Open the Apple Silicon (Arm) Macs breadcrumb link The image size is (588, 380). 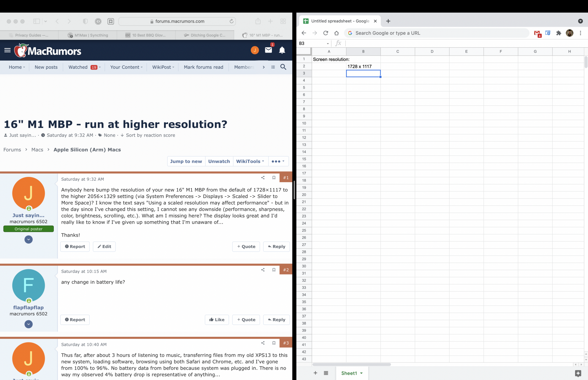(x=87, y=150)
